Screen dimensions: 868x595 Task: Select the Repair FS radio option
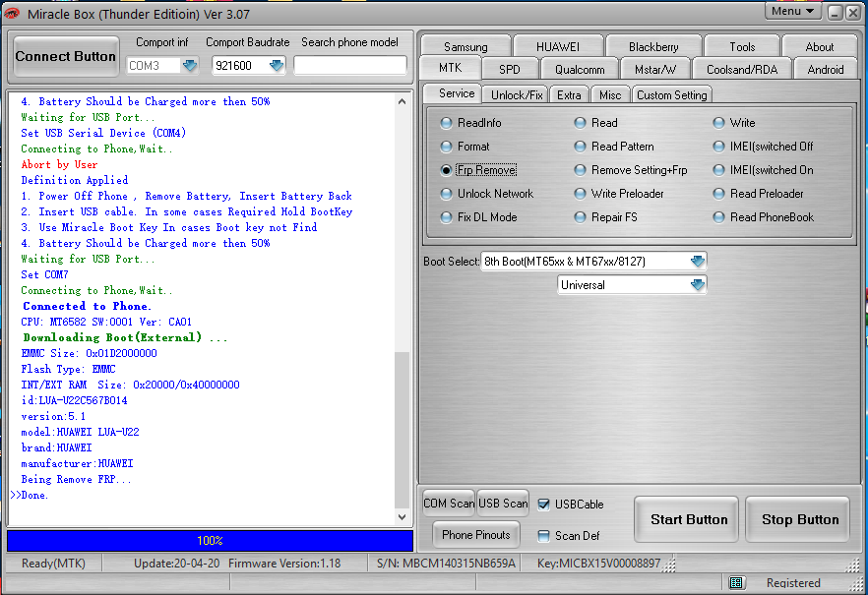point(580,217)
